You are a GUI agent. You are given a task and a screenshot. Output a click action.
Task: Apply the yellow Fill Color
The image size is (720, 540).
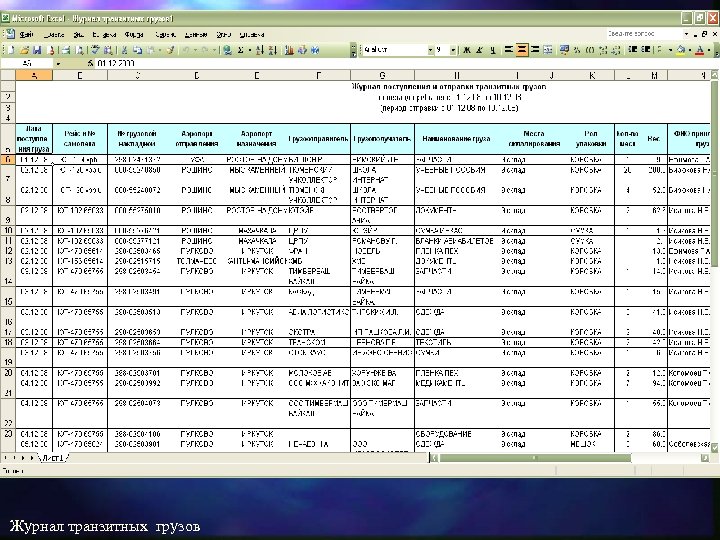[681, 50]
